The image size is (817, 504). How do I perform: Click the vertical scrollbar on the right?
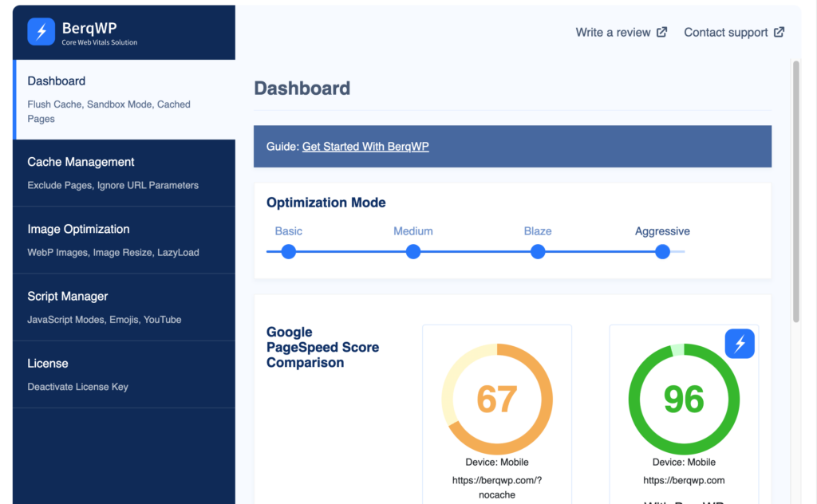[795, 191]
